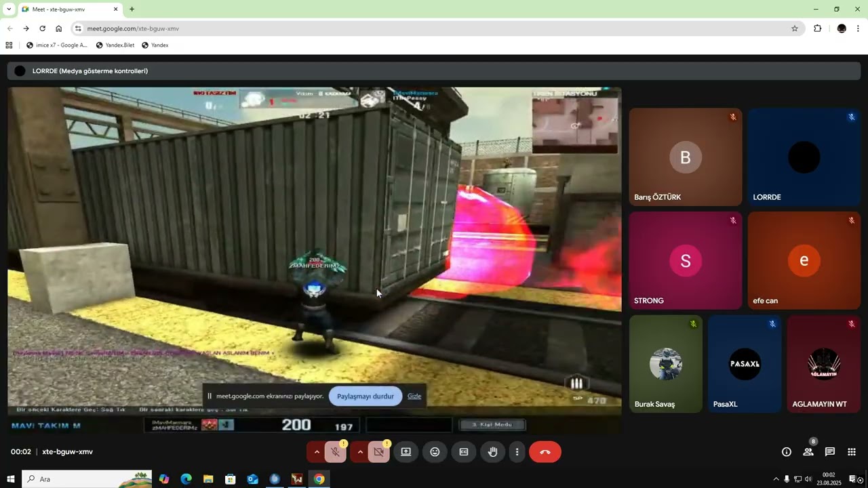Open a new browser tab
The image size is (868, 488).
pos(132,9)
